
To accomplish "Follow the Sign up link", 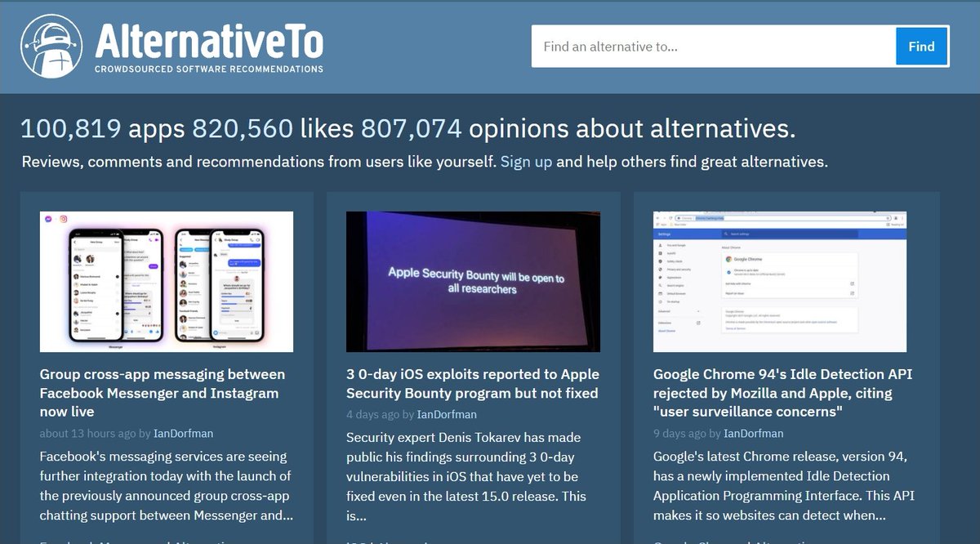I will click(527, 162).
